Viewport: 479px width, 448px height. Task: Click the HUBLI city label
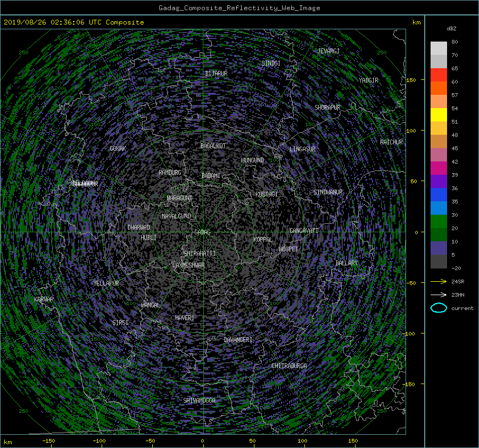148,238
